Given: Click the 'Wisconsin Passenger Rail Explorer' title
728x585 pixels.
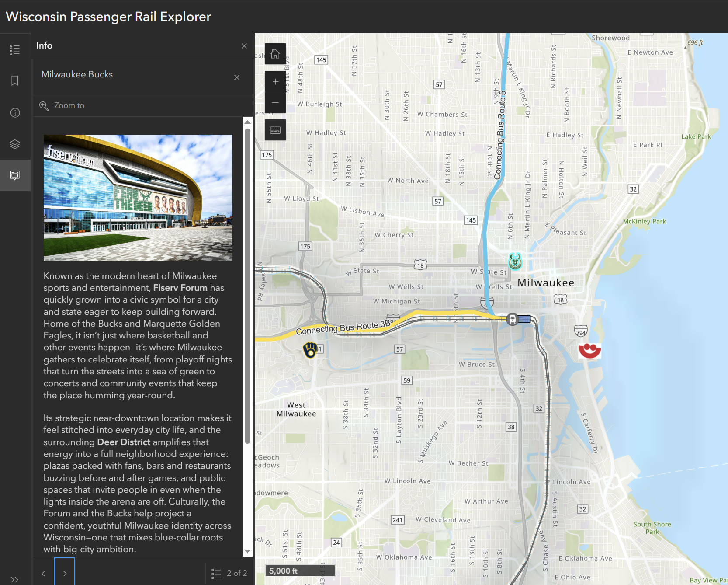Looking at the screenshot, I should pyautogui.click(x=108, y=17).
